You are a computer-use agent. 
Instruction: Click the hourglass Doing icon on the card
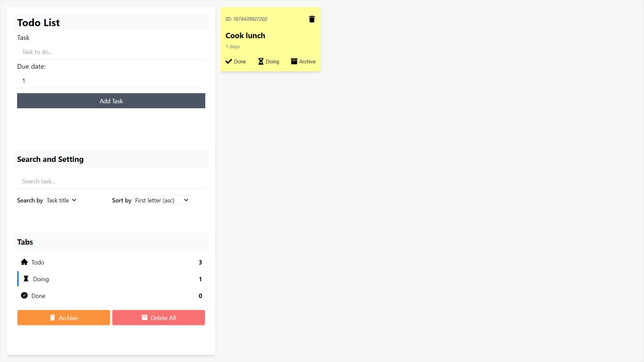(x=261, y=61)
